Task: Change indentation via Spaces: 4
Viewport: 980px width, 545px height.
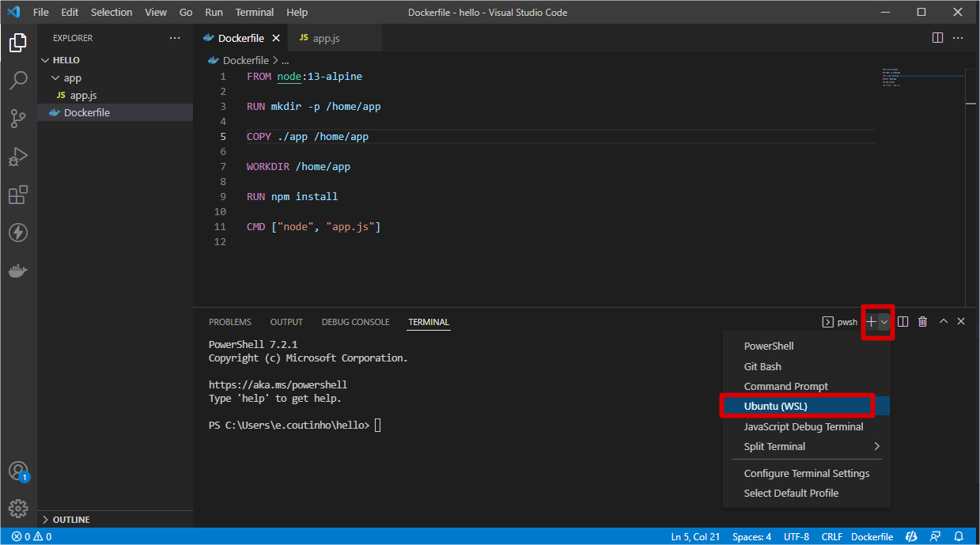Action: 751,537
